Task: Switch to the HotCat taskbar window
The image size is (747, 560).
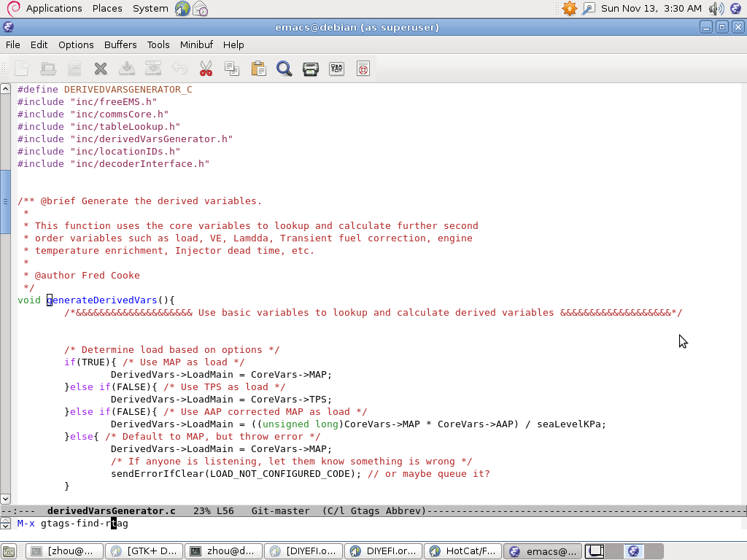Action: pyautogui.click(x=462, y=551)
